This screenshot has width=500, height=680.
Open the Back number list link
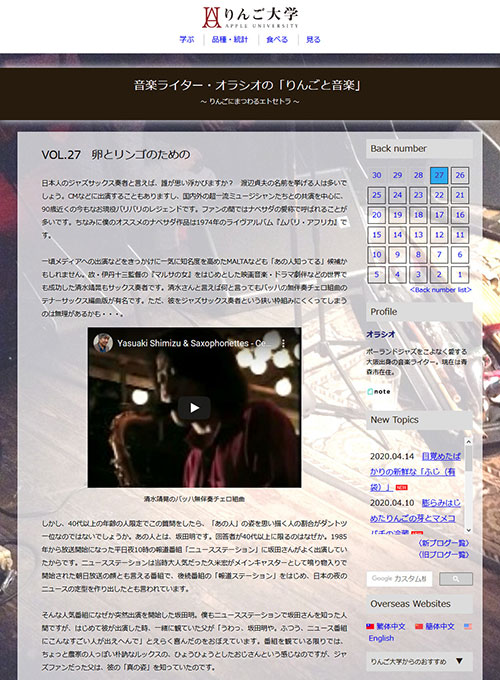tap(441, 290)
